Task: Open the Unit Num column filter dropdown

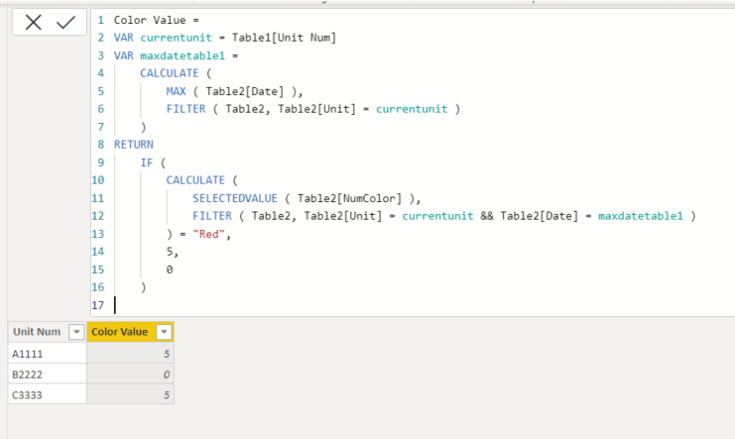Action: pyautogui.click(x=76, y=332)
